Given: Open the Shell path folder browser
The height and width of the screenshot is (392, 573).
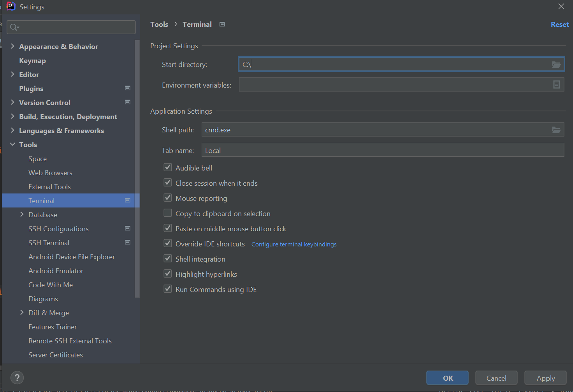Looking at the screenshot, I should coord(556,130).
